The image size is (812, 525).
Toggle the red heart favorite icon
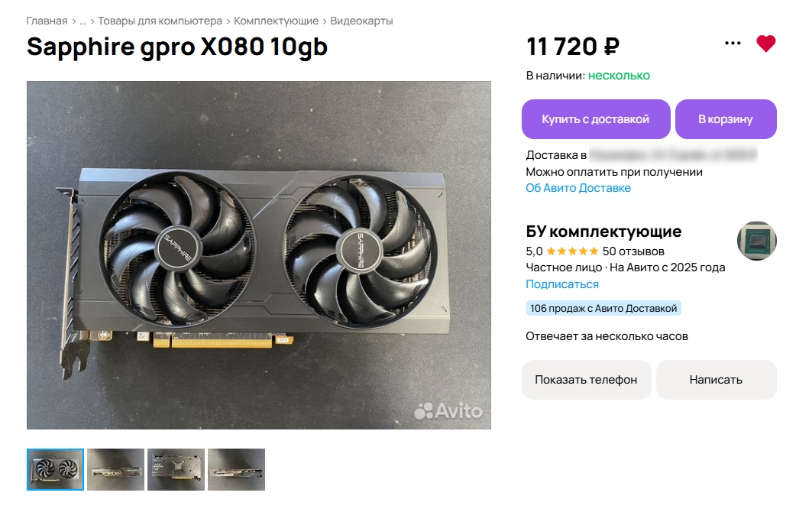coord(765,44)
